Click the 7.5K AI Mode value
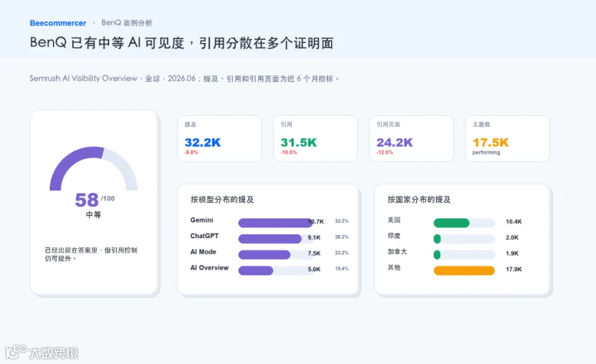The image size is (596, 364). [314, 253]
